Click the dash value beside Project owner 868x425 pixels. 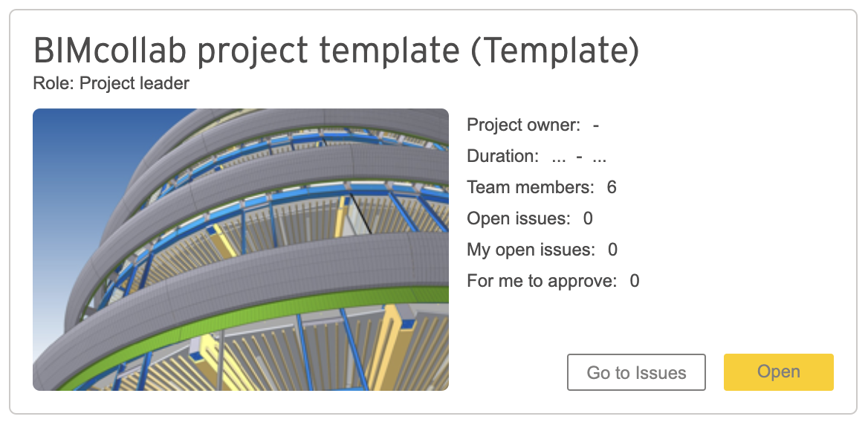[596, 126]
